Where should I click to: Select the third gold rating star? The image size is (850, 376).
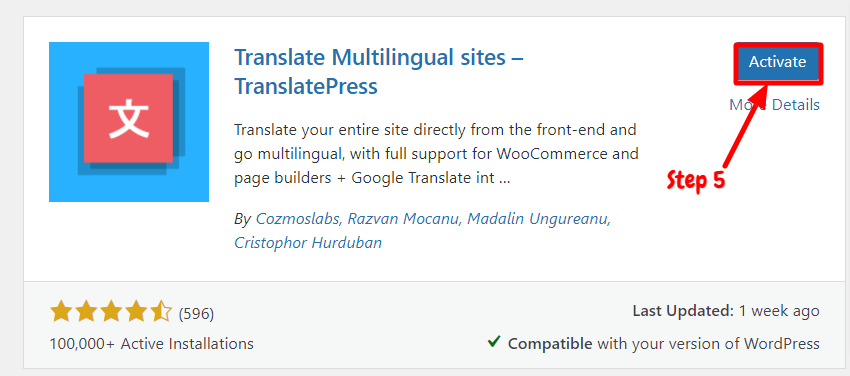pyautogui.click(x=111, y=313)
